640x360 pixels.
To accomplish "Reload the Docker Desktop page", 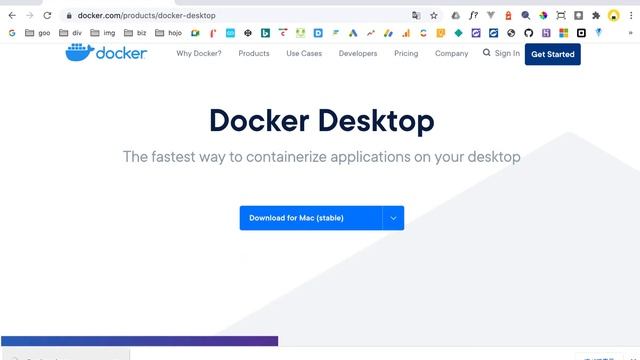I will pyautogui.click(x=47, y=16).
